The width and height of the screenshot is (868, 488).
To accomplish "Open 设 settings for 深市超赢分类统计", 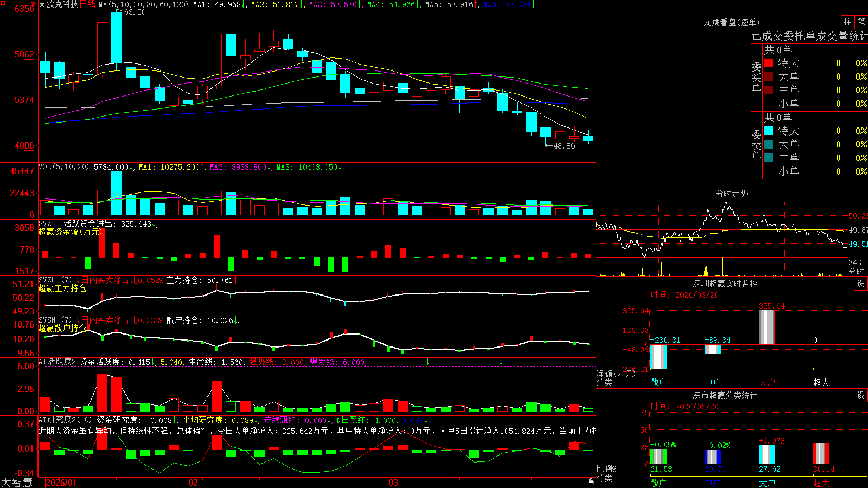I will [x=860, y=395].
